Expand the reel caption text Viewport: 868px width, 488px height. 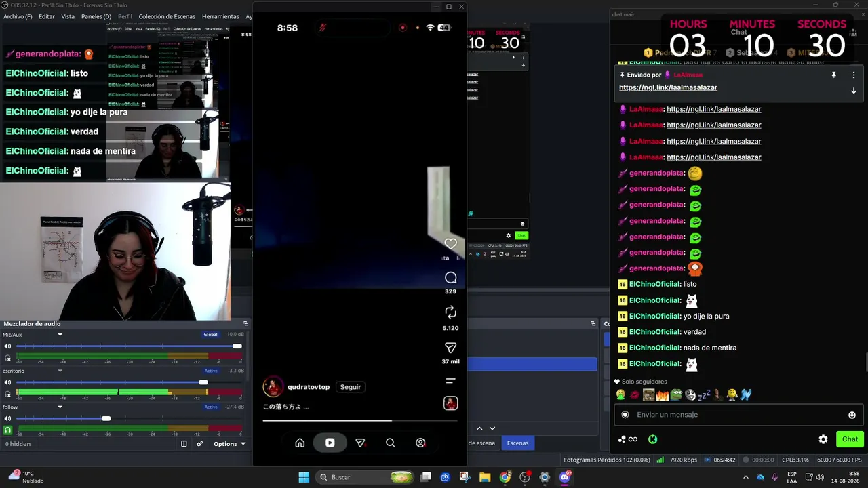[286, 407]
